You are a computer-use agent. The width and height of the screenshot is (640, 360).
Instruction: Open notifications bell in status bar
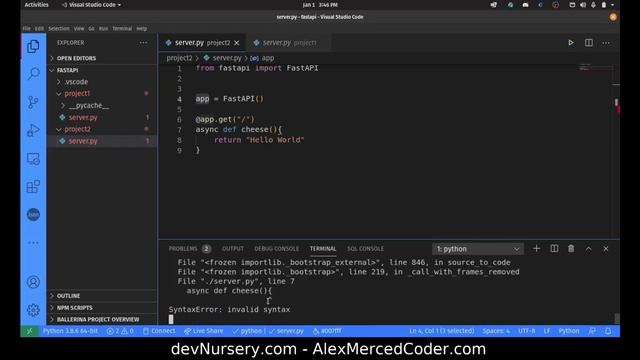[x=608, y=331]
